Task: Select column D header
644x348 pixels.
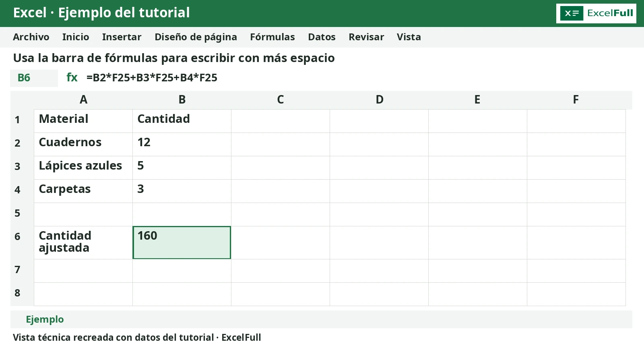Action: [x=379, y=100]
